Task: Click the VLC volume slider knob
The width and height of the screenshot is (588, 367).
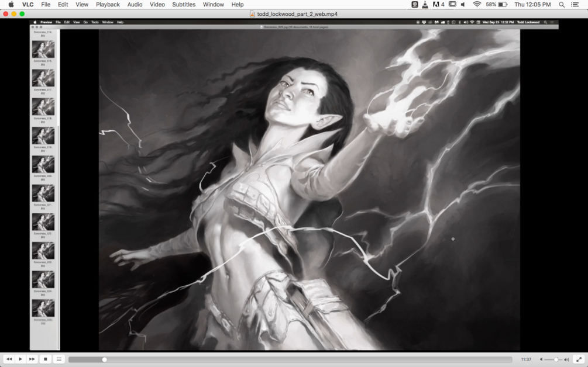Action: [x=556, y=359]
